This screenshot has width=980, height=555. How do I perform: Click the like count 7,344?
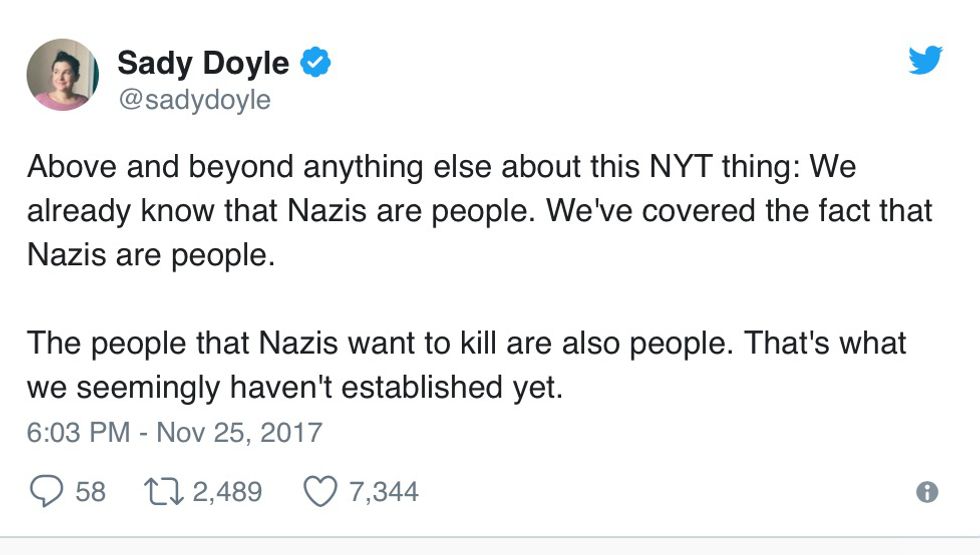click(x=383, y=491)
